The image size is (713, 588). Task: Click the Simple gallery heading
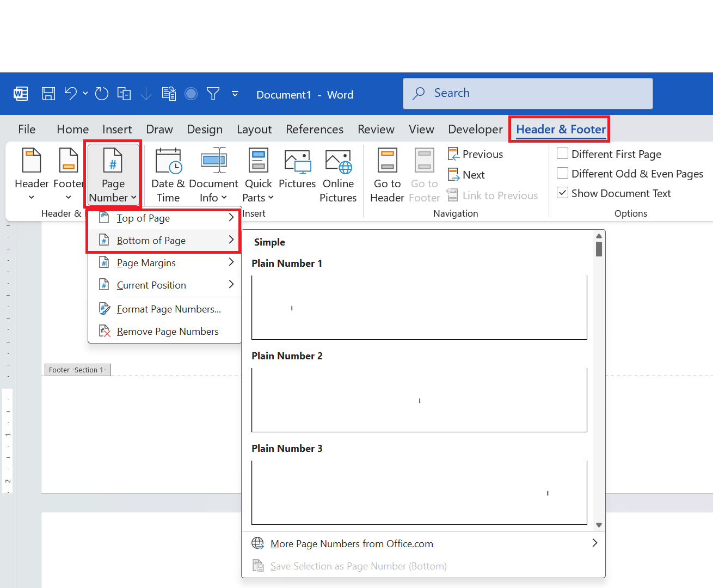pos(269,242)
